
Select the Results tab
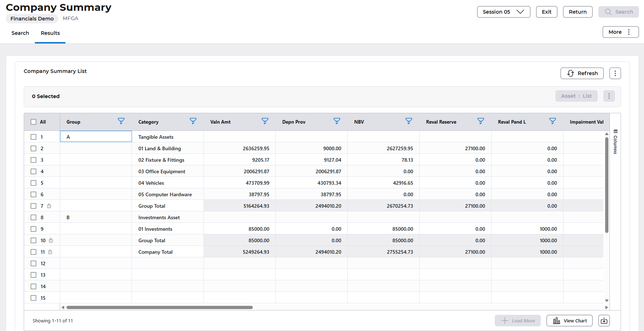pos(50,33)
